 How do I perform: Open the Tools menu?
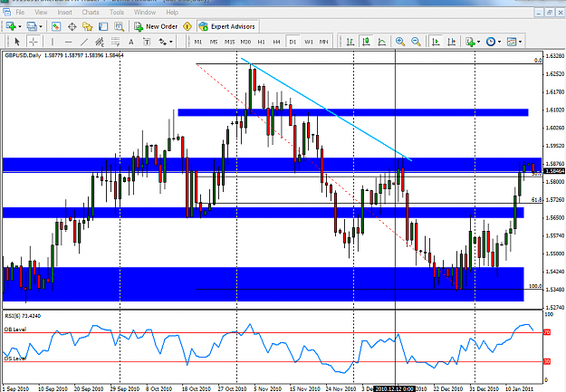pos(117,13)
